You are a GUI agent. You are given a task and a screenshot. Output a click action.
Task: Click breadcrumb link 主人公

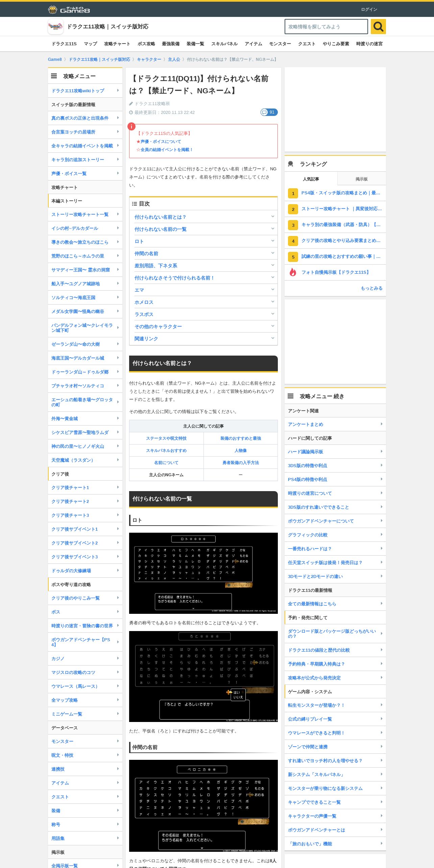click(174, 59)
